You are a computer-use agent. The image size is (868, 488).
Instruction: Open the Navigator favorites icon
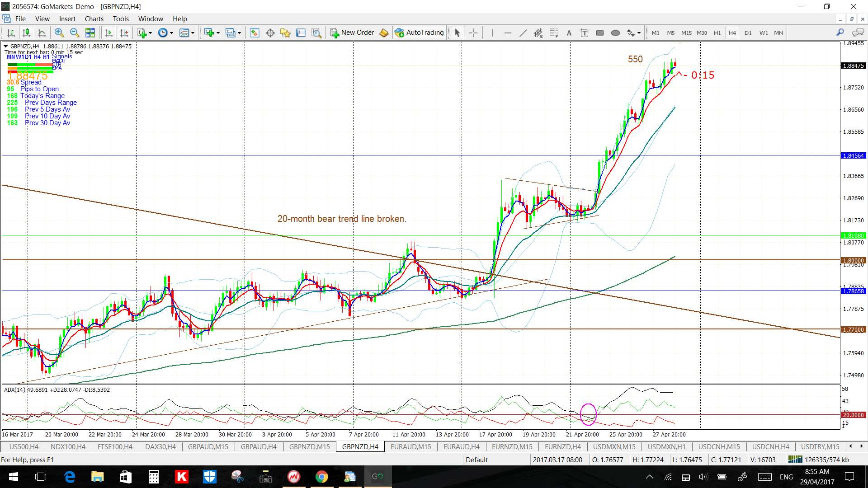[x=285, y=33]
